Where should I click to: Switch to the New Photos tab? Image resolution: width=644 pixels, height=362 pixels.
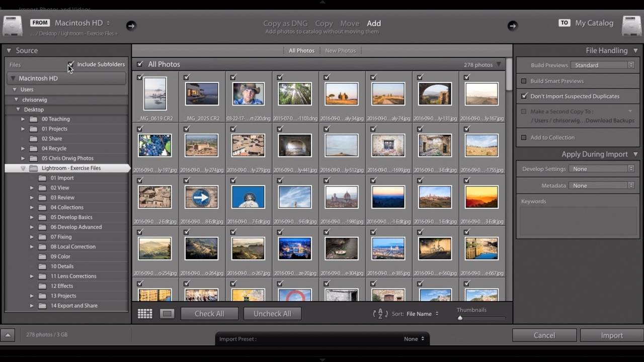click(x=340, y=51)
